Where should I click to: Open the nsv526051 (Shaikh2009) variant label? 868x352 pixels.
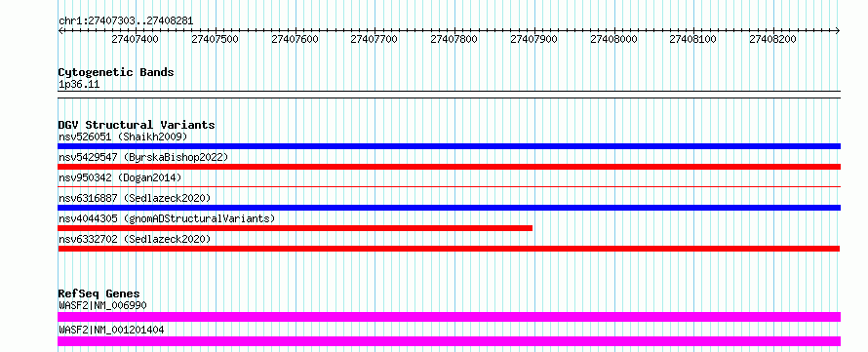tap(123, 137)
